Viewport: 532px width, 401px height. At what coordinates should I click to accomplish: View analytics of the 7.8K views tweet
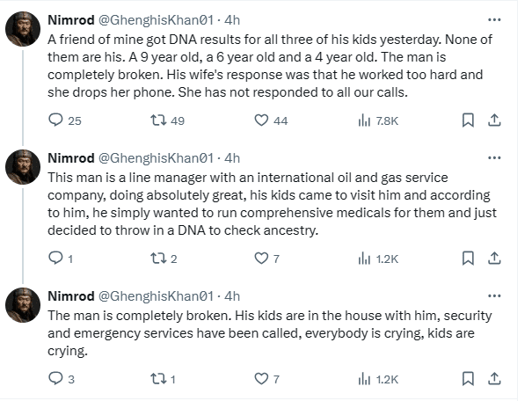[x=363, y=120]
